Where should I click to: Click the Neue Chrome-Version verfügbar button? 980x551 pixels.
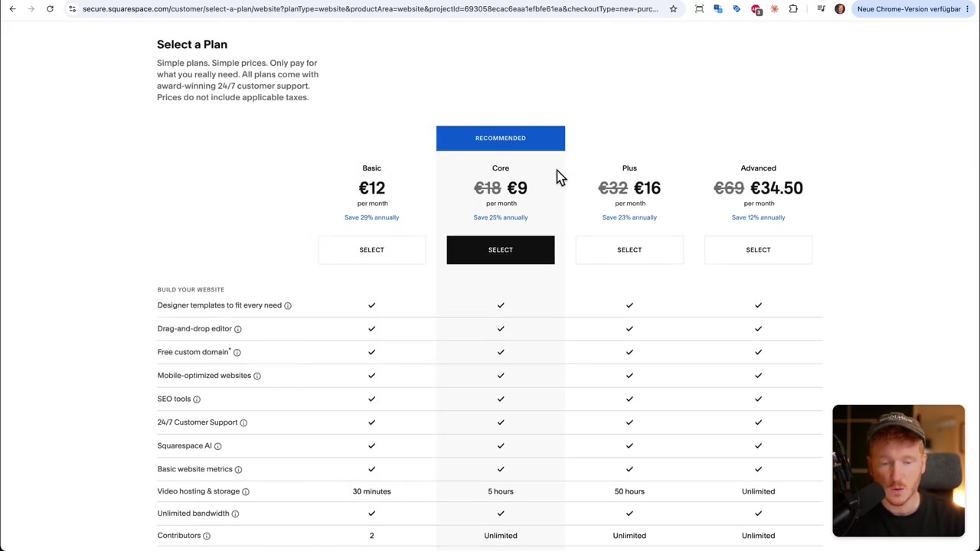(x=909, y=9)
